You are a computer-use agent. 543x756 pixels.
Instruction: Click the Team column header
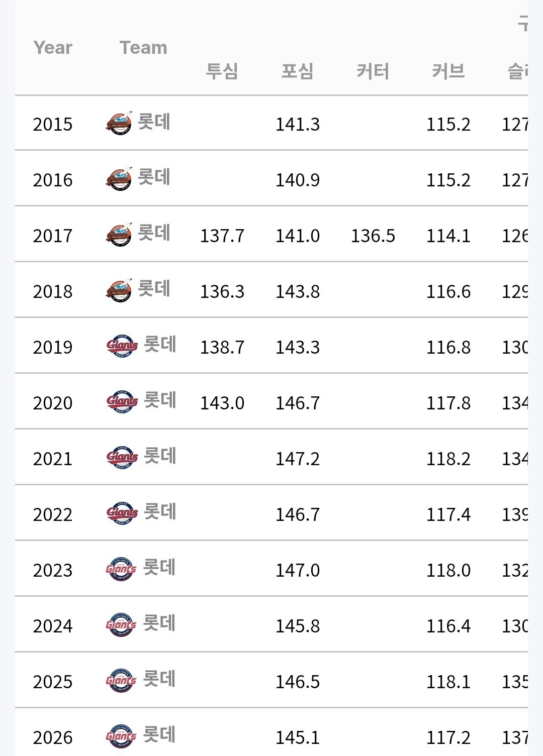pos(143,48)
